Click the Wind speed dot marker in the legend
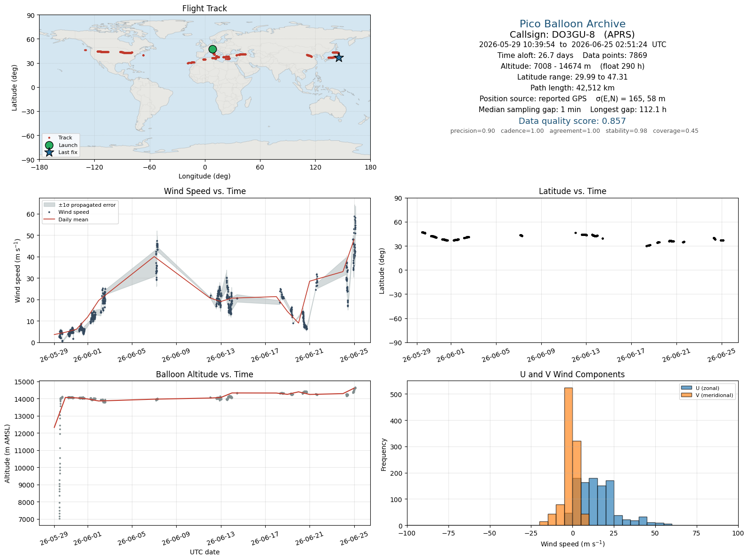749x560 pixels. click(49, 212)
